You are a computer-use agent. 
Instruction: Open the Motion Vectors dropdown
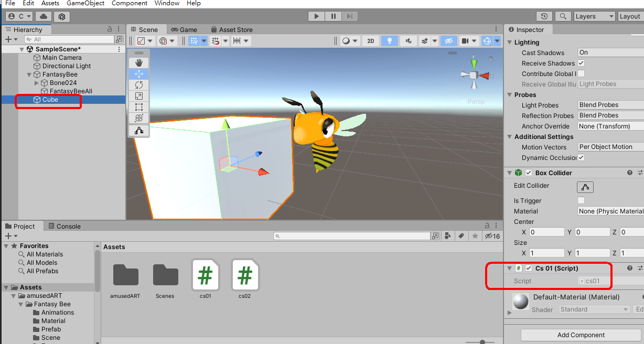coord(610,147)
